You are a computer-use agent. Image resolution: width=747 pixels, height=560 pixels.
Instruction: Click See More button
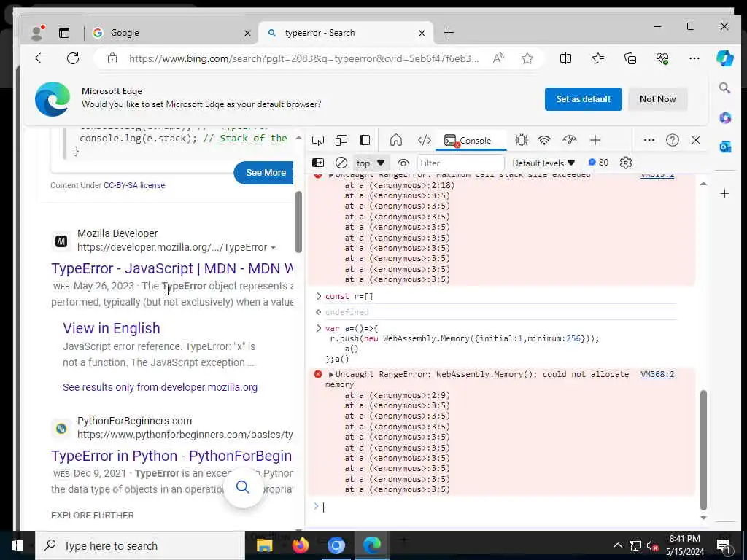point(265,173)
